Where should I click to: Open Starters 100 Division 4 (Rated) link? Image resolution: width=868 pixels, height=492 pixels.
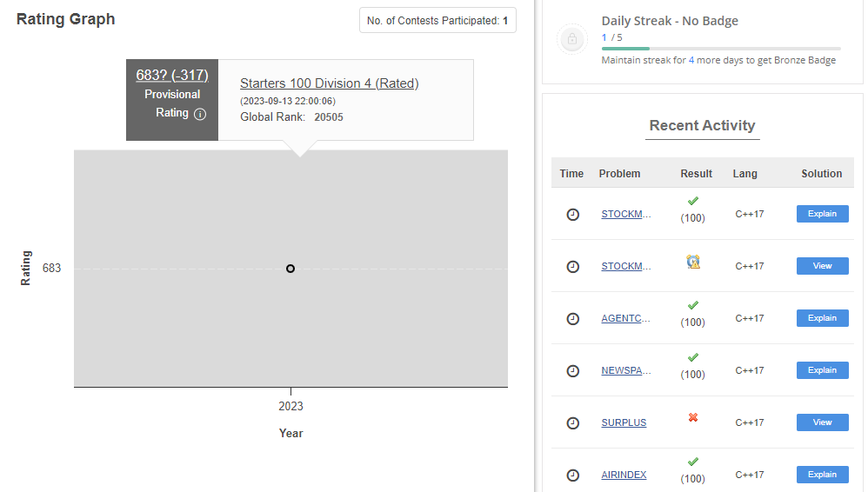(x=330, y=83)
